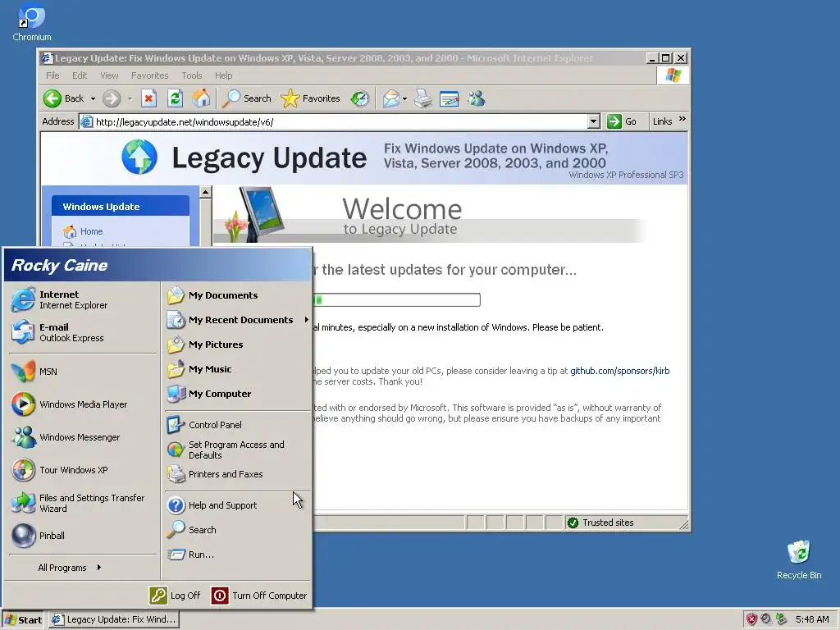Open My Pictures folder
This screenshot has width=840, height=630.
pos(237,345)
